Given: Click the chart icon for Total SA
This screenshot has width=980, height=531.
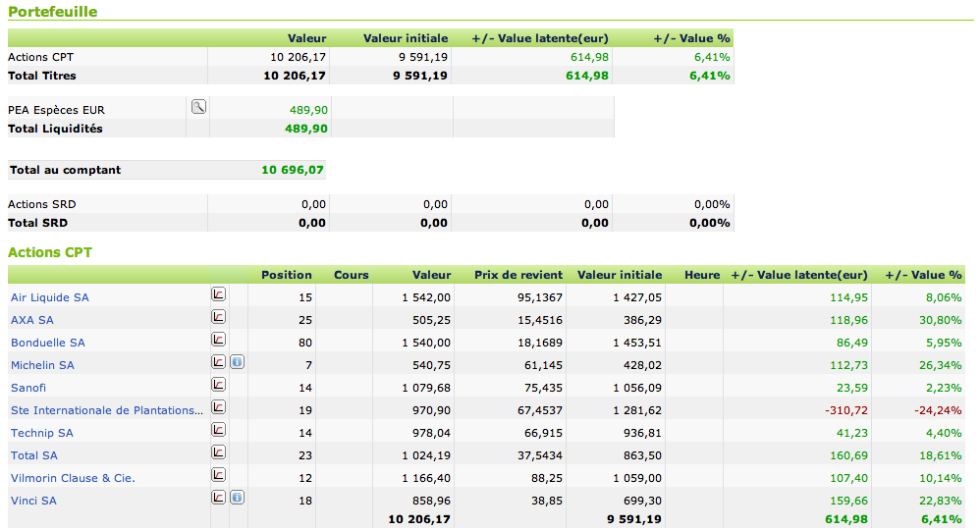Looking at the screenshot, I should pyautogui.click(x=218, y=451).
